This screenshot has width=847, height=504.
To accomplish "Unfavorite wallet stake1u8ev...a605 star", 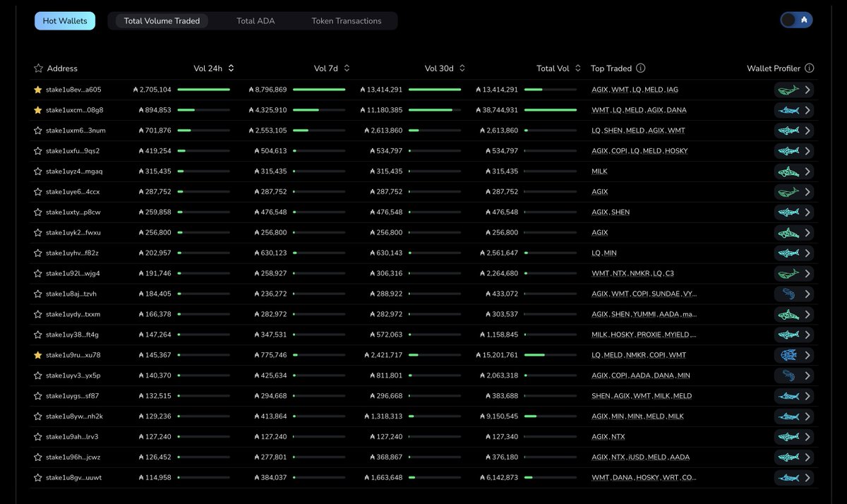I will 38,90.
